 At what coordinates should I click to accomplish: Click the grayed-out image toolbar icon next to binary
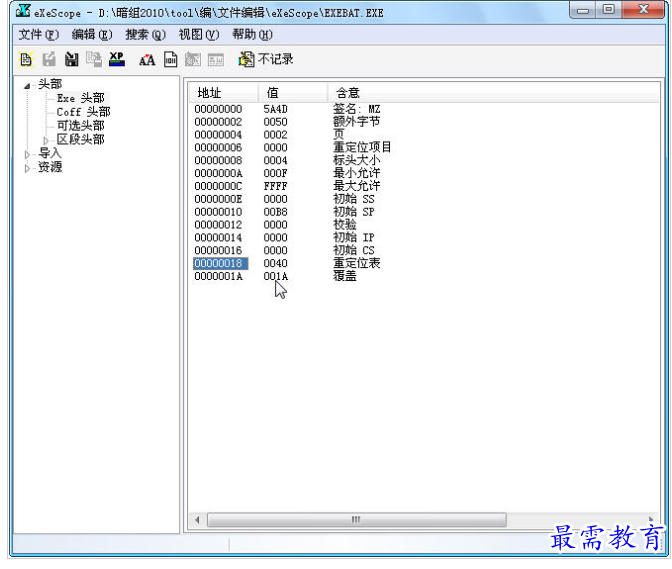[193, 60]
